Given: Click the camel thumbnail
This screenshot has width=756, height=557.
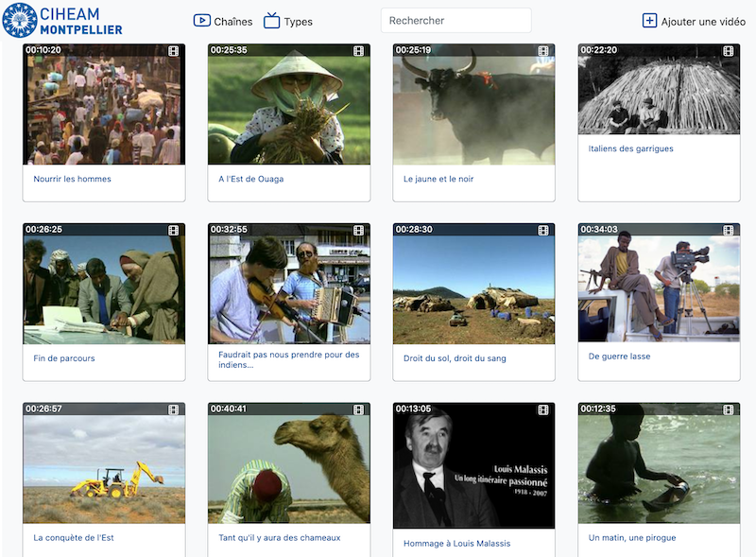Looking at the screenshot, I should click(289, 463).
